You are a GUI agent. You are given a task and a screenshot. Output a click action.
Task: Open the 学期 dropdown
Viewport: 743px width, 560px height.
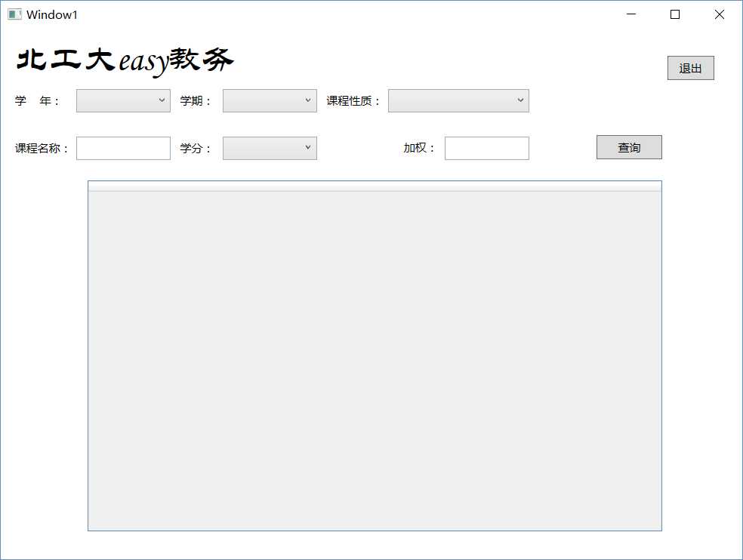pyautogui.click(x=270, y=100)
